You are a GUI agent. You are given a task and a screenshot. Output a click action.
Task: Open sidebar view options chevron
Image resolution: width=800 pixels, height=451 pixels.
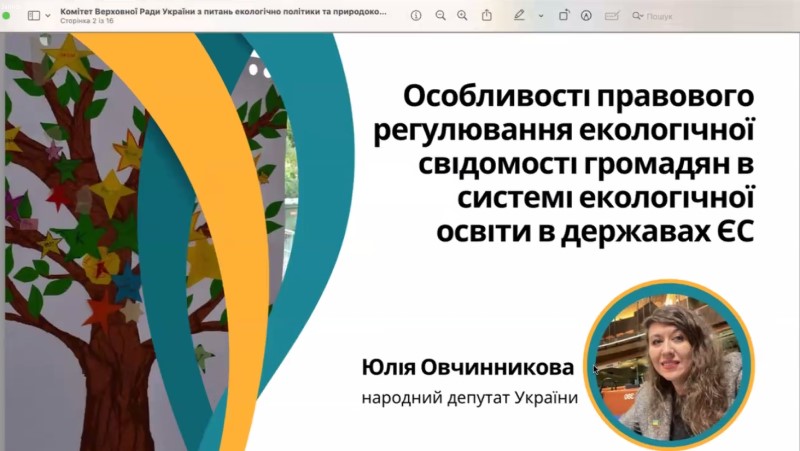[x=47, y=15]
